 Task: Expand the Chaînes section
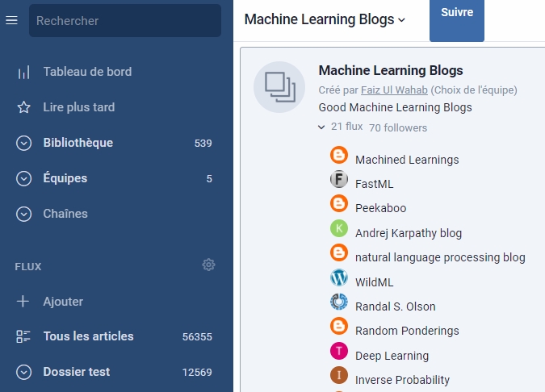coord(23,214)
